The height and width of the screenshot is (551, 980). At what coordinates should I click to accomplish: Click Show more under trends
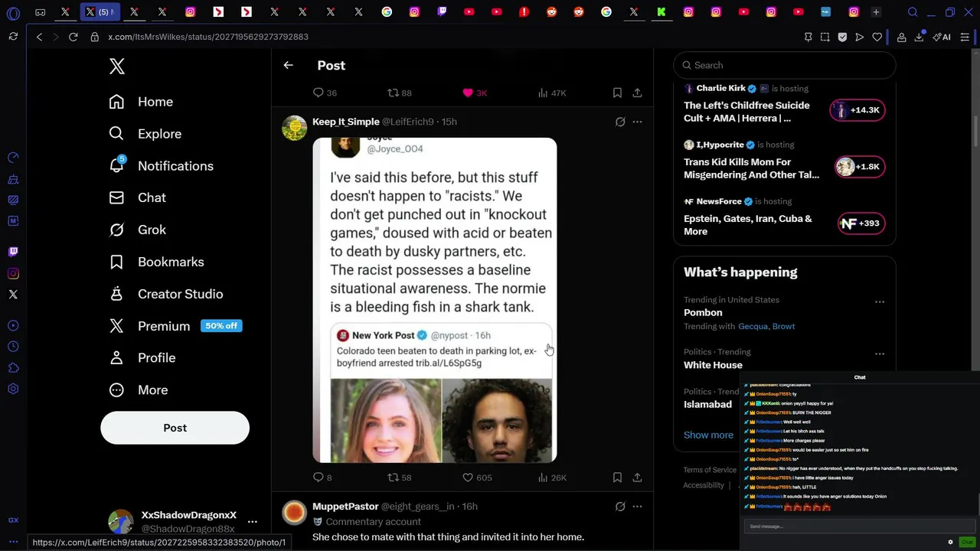pos(708,435)
